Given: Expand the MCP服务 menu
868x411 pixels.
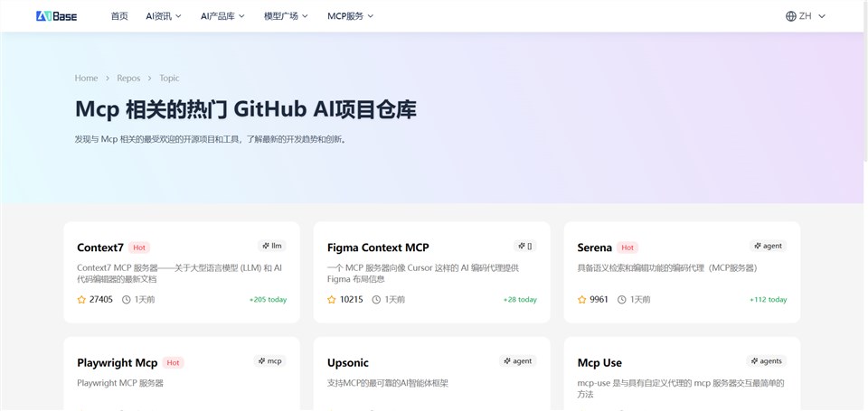Looking at the screenshot, I should click(351, 16).
